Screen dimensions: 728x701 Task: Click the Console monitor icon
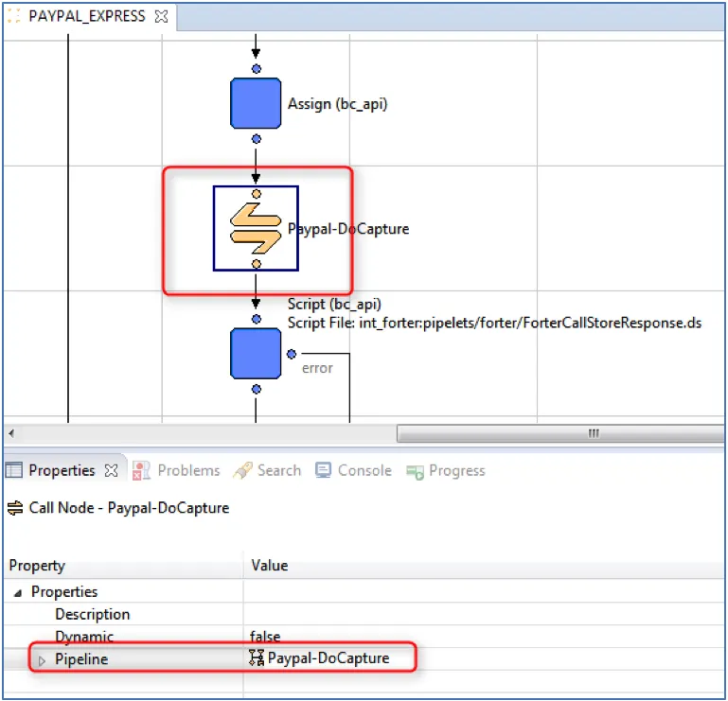[323, 470]
